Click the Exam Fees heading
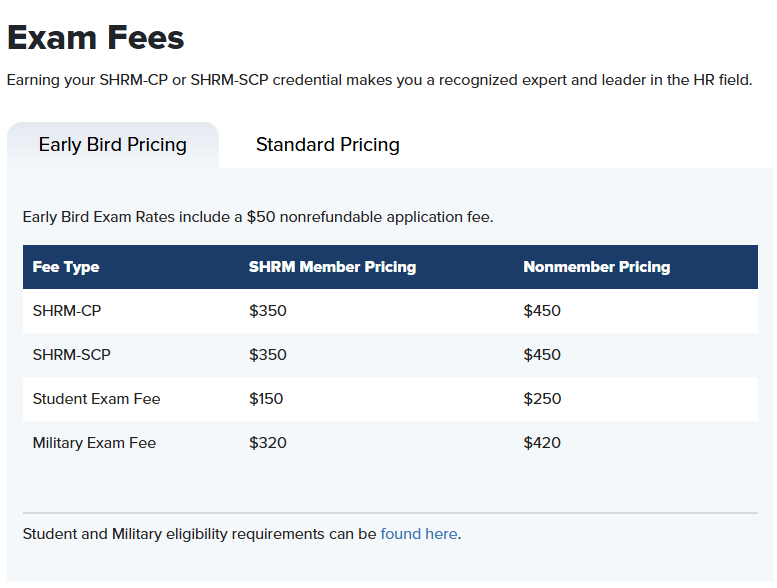This screenshot has height=588, width=777. click(x=96, y=38)
